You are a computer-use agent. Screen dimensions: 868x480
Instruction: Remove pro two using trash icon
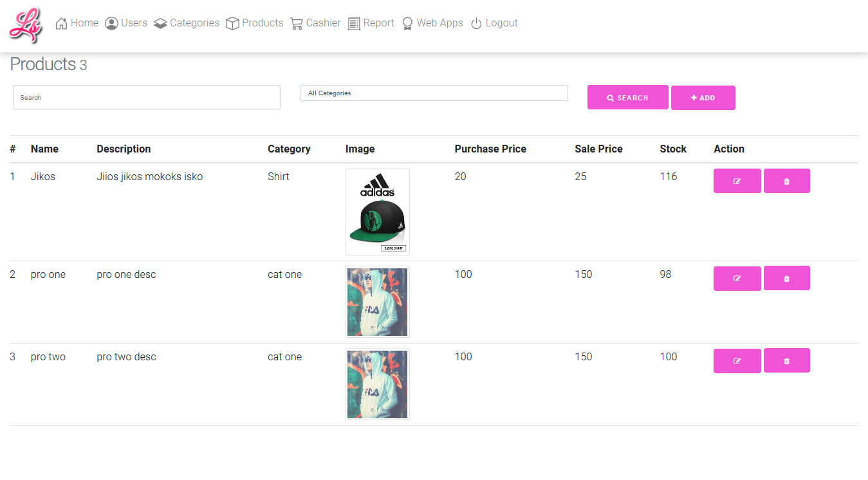coord(786,361)
